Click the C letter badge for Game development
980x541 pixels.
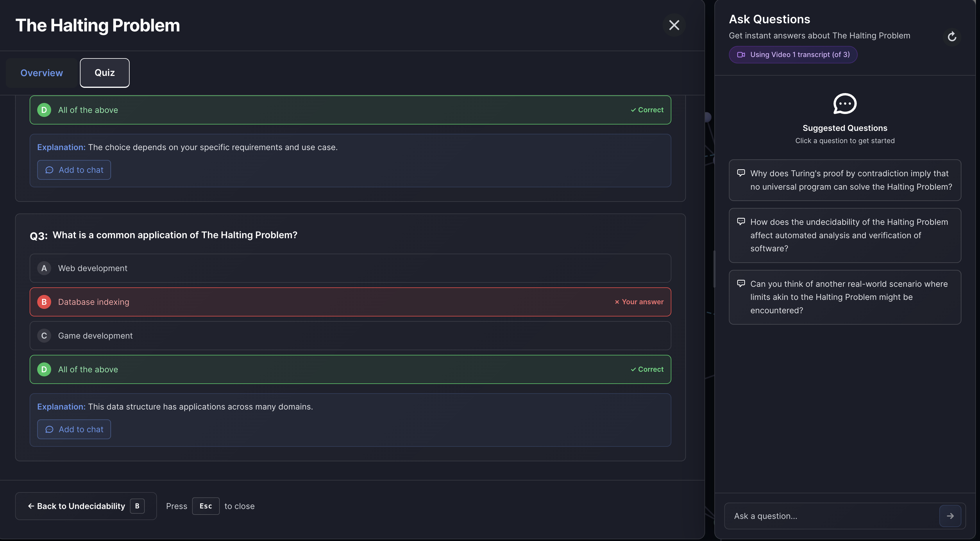tap(44, 336)
